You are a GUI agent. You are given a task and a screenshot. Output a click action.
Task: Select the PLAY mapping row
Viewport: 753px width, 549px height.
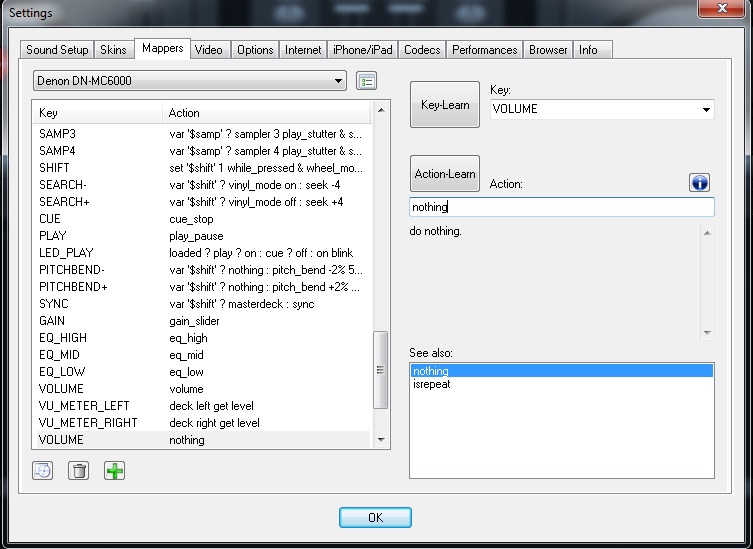click(204, 236)
